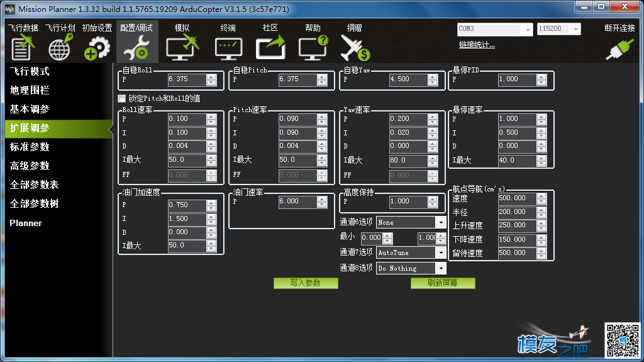Adjust the Yaw速率 P stepper

[433, 119]
